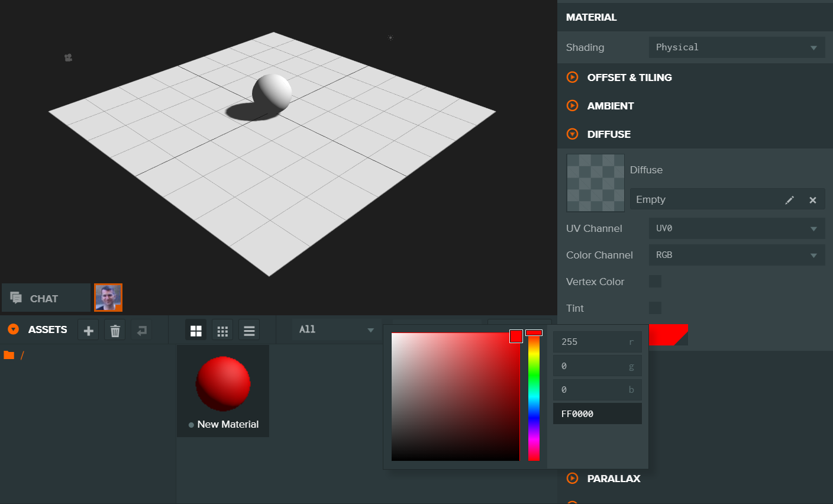This screenshot has width=833, height=504.
Task: Open the Color Channel RGB dropdown
Action: (x=737, y=255)
